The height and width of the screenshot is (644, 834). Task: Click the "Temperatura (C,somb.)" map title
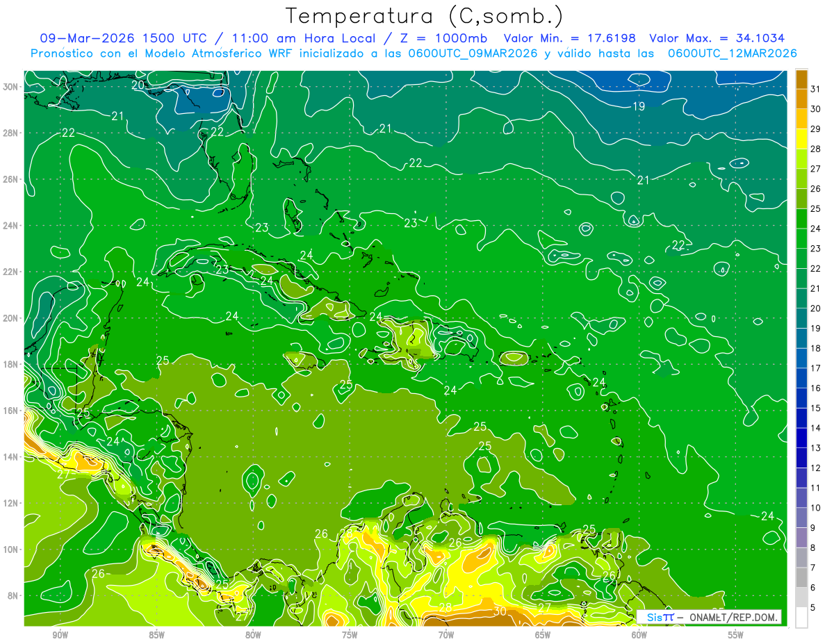tap(425, 16)
